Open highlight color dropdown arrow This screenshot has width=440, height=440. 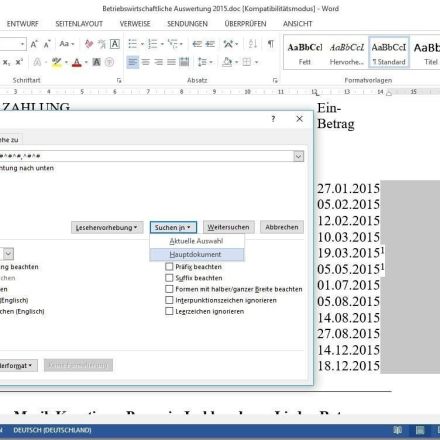(66, 62)
